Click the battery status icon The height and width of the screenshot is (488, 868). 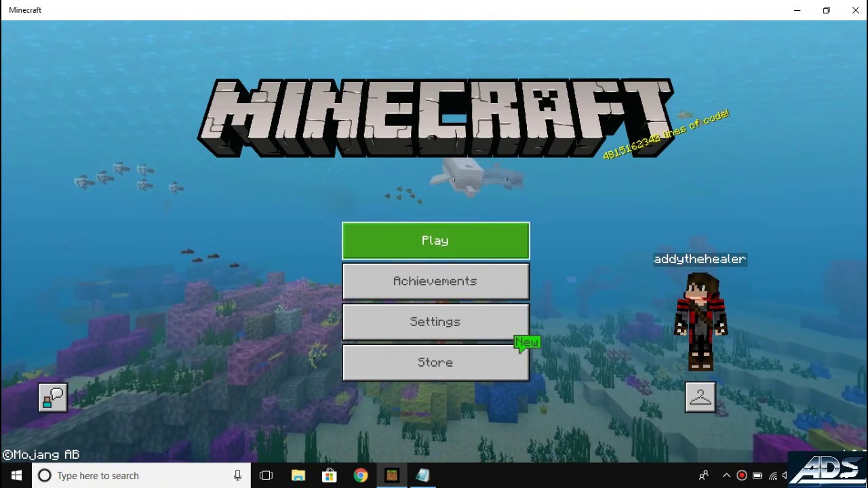[x=757, y=476]
